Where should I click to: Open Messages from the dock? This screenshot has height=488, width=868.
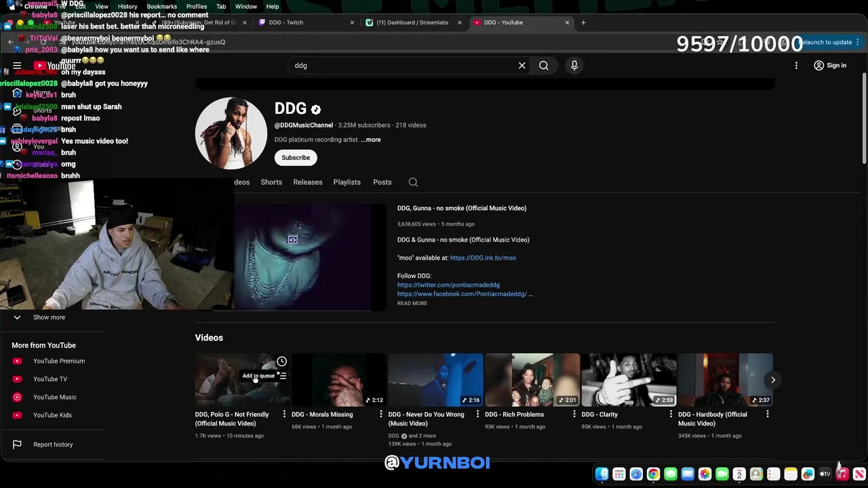[671, 474]
